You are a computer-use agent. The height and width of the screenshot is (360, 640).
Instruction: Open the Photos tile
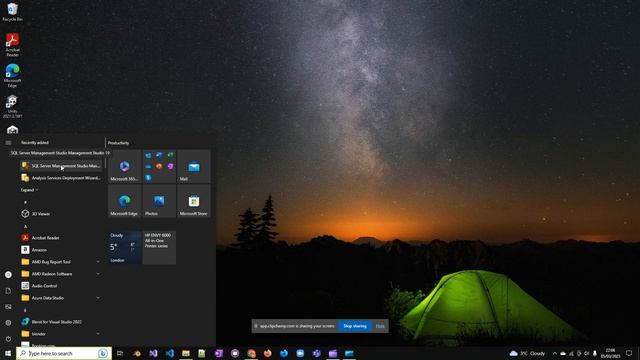click(x=159, y=201)
